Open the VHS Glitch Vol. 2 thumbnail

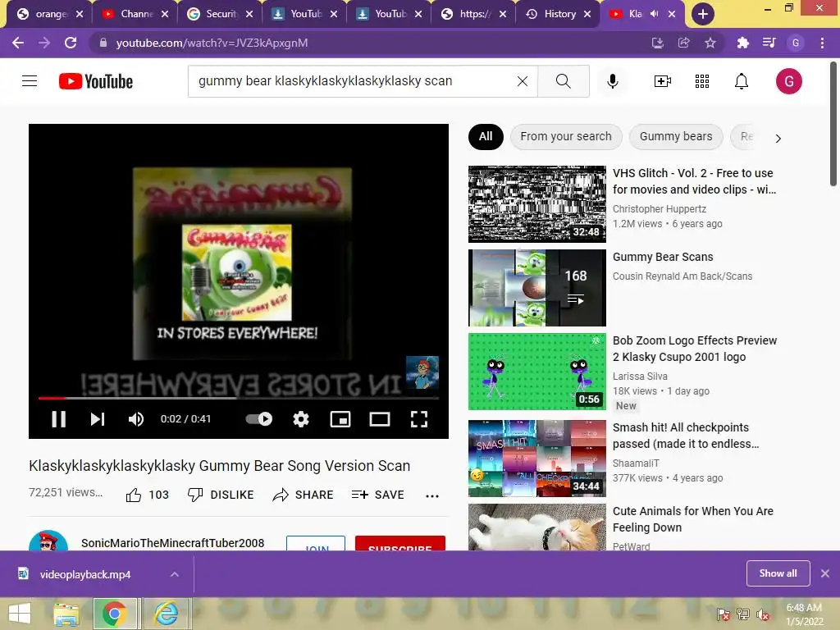click(537, 204)
